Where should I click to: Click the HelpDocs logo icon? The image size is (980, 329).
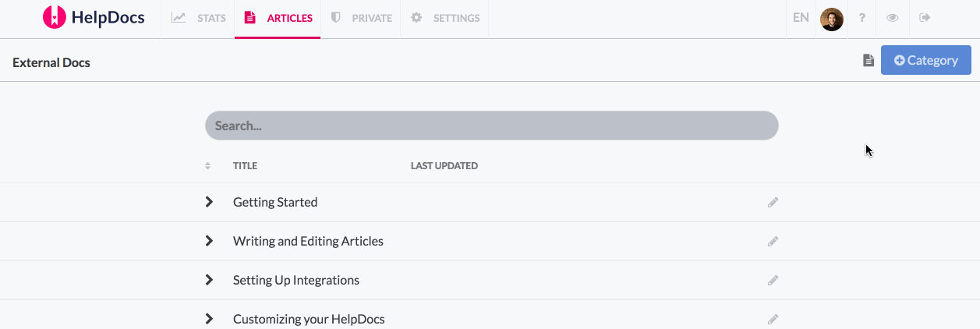54,17
